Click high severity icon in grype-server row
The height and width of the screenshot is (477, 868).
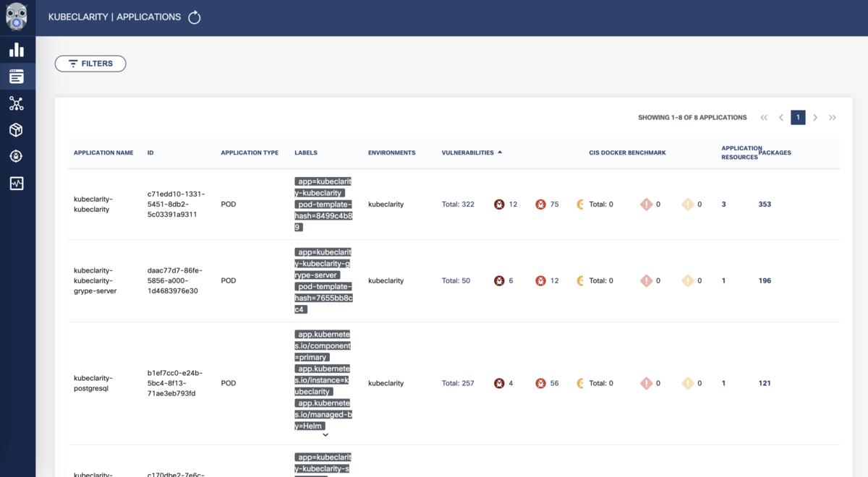pyautogui.click(x=540, y=280)
